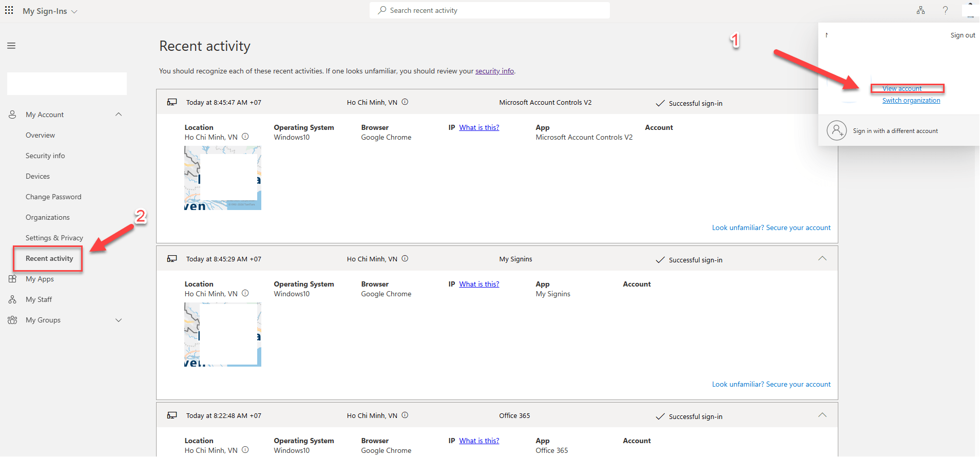Open Change Password in sidebar
Viewport: 980px width, 457px height.
tap(53, 197)
